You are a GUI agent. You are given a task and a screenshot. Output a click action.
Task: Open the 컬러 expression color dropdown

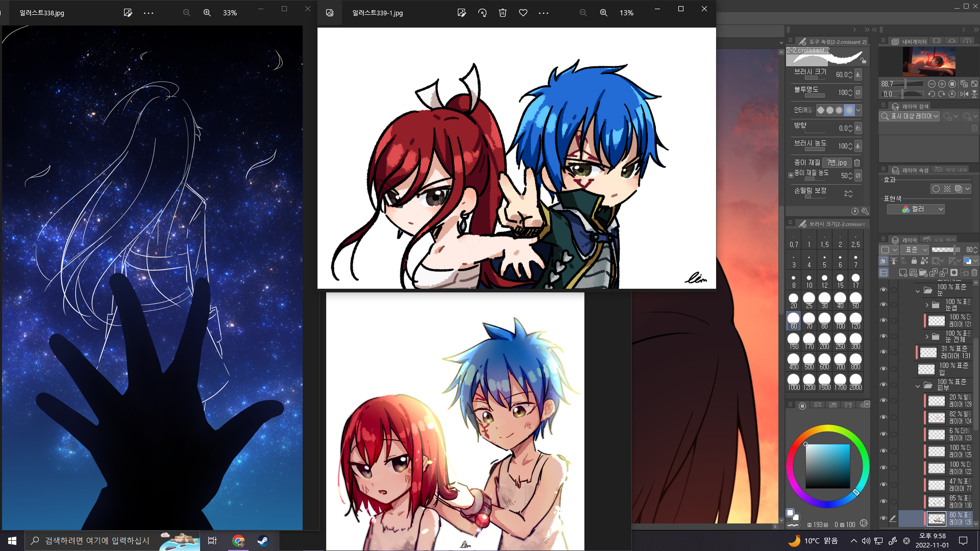[x=916, y=209]
